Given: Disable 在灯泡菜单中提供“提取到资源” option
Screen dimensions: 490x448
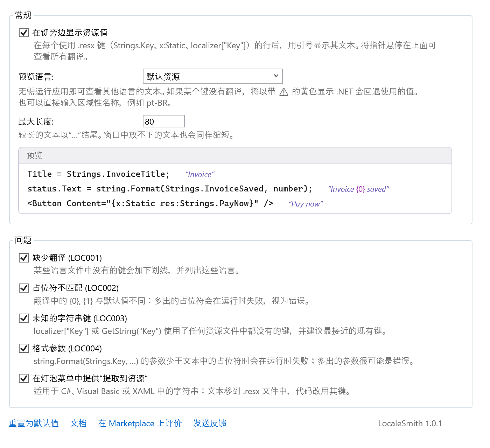Looking at the screenshot, I should coord(24,378).
